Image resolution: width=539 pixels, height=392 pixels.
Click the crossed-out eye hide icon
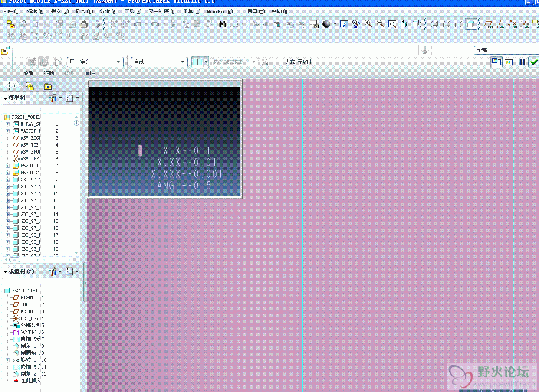pyautogui.click(x=256, y=24)
